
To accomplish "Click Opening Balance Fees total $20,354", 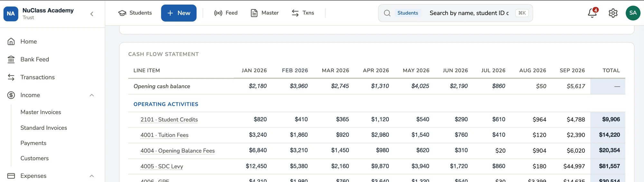I will pyautogui.click(x=609, y=150).
